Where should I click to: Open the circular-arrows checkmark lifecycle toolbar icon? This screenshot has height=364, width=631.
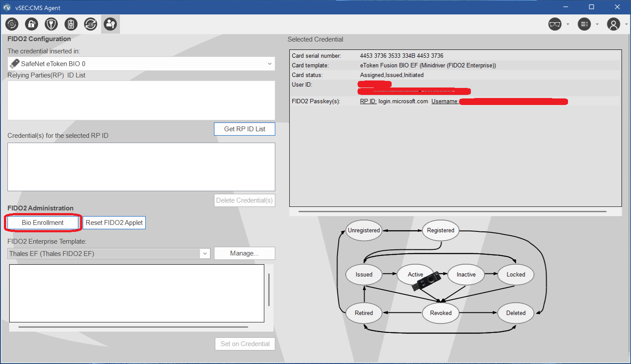pos(12,24)
